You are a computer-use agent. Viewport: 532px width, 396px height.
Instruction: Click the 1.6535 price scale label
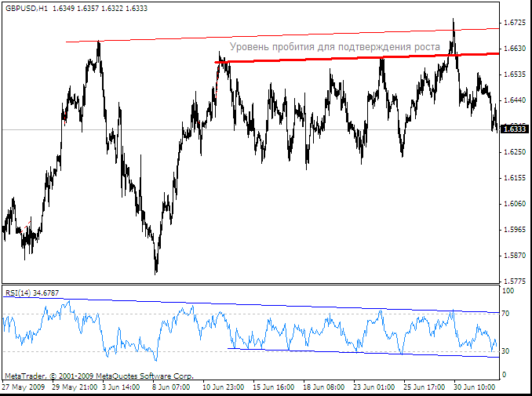(515, 74)
